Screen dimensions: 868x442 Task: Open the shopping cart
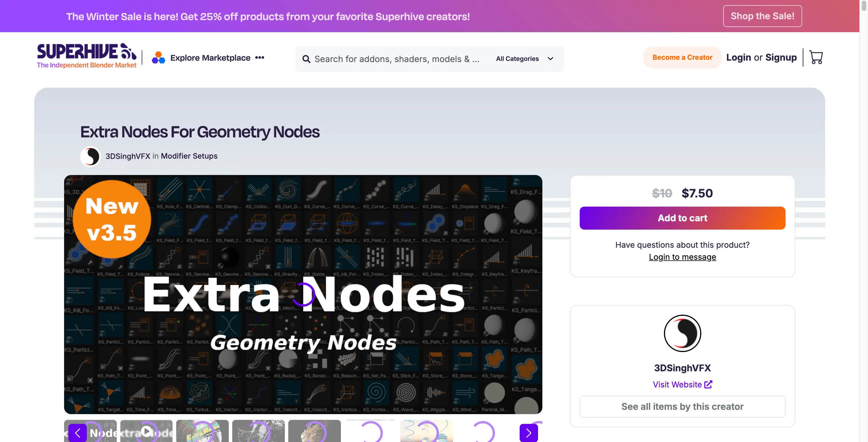coord(816,57)
